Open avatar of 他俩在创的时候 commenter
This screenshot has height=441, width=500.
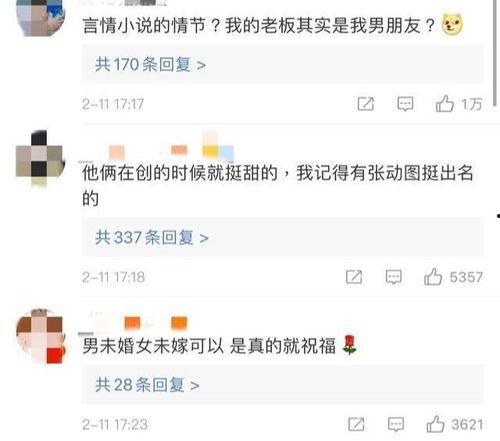40,158
